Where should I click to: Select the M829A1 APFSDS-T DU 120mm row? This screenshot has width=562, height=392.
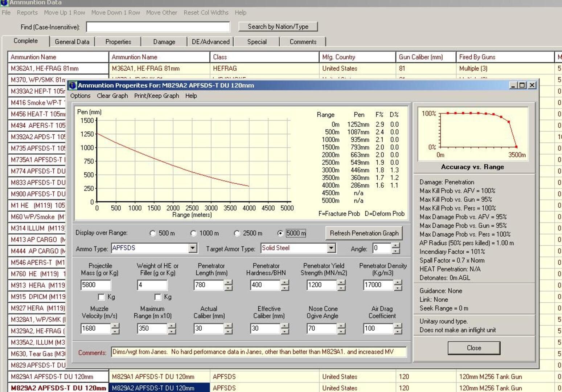tap(54, 377)
